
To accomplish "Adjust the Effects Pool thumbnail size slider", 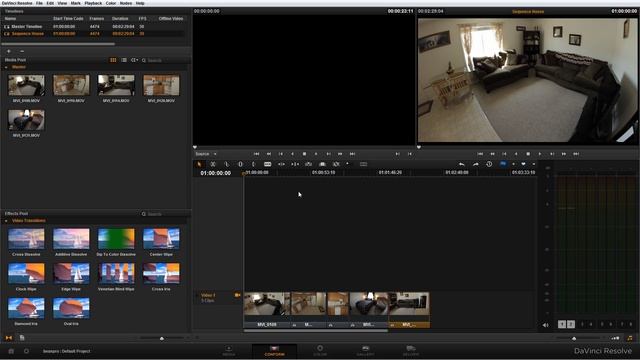I will pos(162,338).
